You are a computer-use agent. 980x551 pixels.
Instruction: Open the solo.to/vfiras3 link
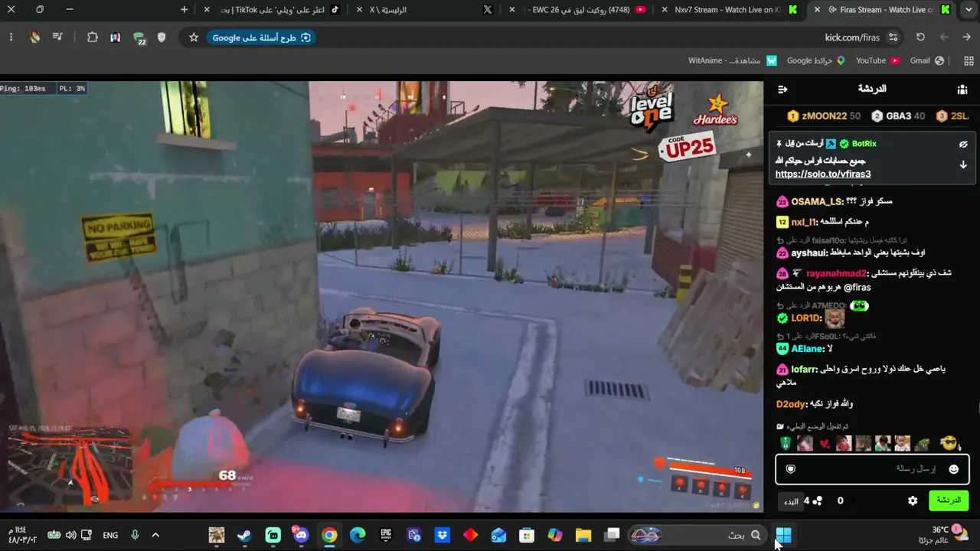(823, 174)
